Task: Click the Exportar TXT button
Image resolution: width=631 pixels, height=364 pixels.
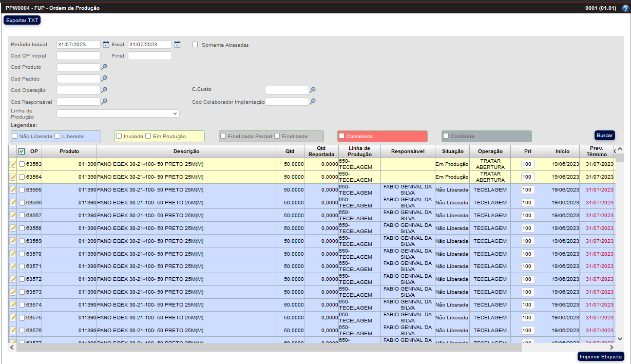Action: tap(22, 20)
